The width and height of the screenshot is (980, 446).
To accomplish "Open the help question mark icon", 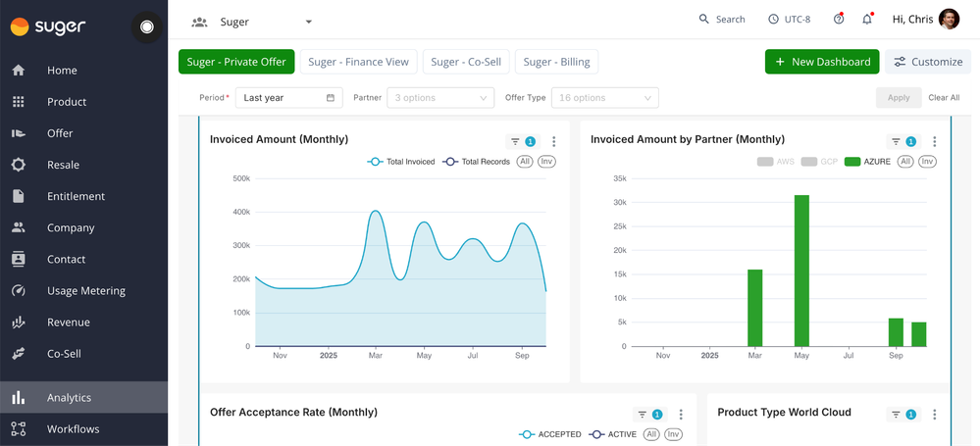I will [x=839, y=20].
